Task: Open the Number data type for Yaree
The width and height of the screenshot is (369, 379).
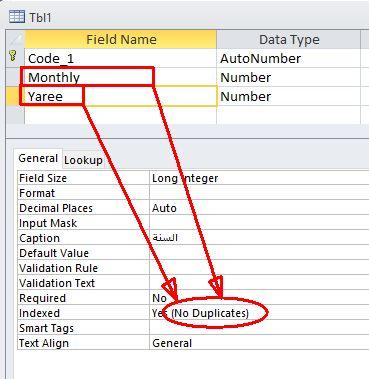Action: [289, 96]
